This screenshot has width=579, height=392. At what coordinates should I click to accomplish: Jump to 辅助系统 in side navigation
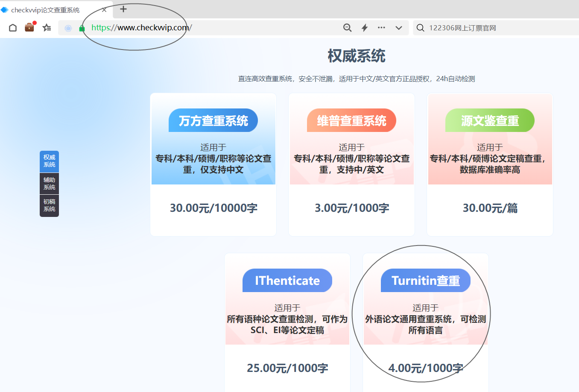(49, 184)
